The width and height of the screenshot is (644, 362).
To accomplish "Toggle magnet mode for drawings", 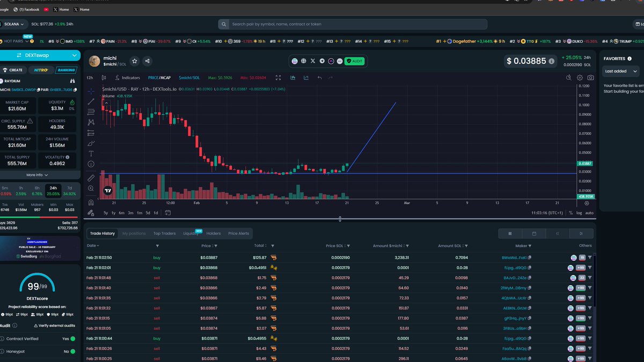I will click(91, 202).
